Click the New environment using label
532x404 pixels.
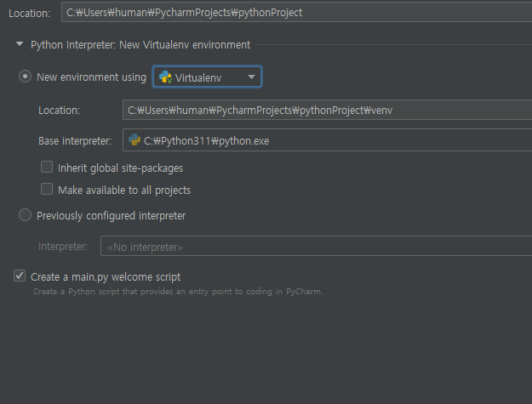[91, 77]
